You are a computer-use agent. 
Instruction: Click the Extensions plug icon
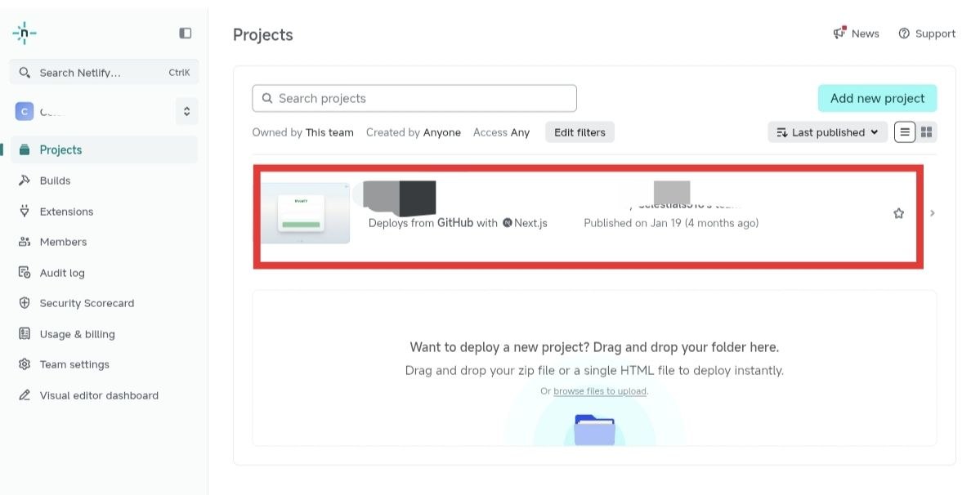pos(25,211)
